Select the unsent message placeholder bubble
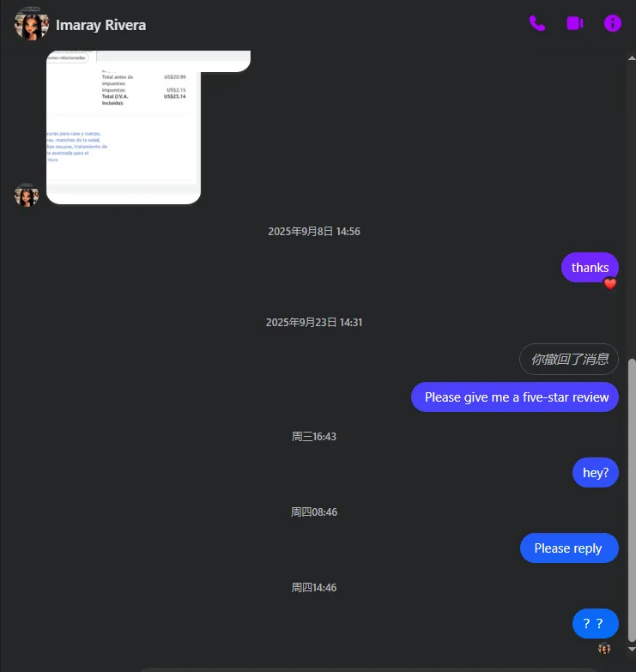 (569, 359)
